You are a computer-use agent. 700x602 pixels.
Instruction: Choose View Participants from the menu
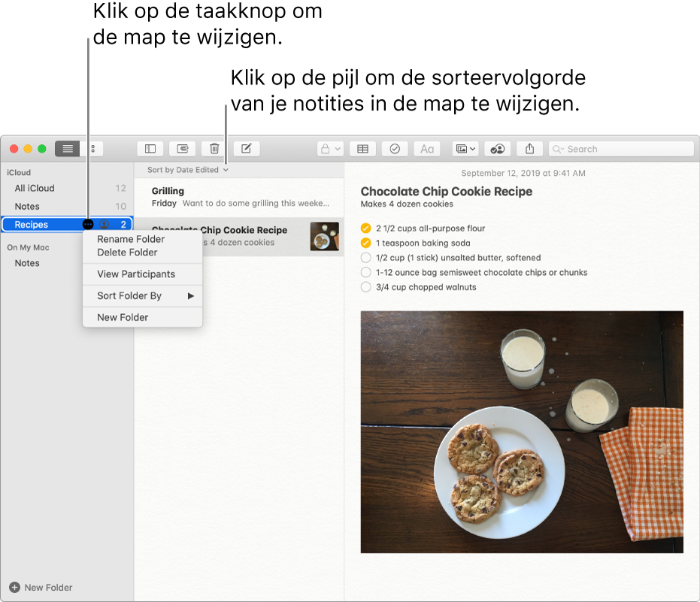point(136,274)
